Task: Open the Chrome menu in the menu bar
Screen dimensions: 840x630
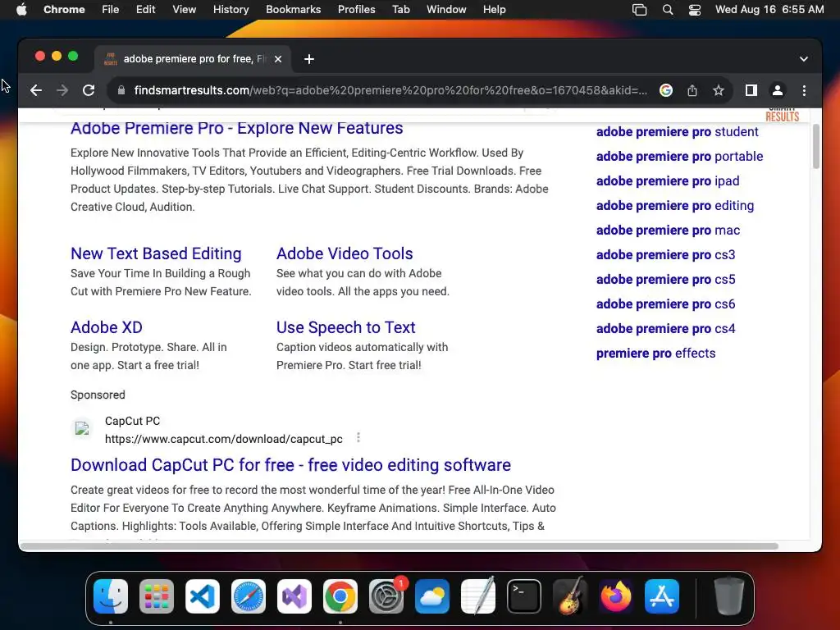Action: [64, 10]
